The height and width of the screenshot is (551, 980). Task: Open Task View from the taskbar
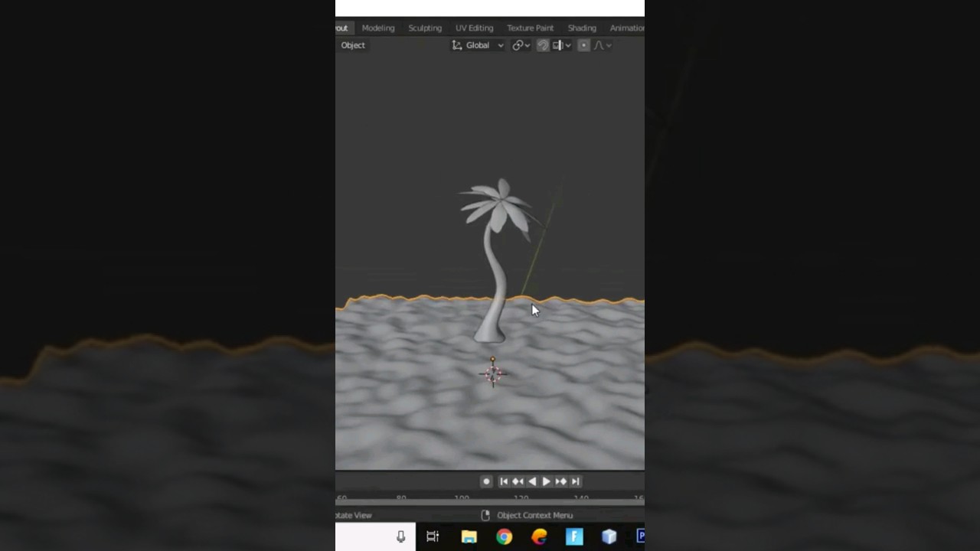pyautogui.click(x=433, y=537)
